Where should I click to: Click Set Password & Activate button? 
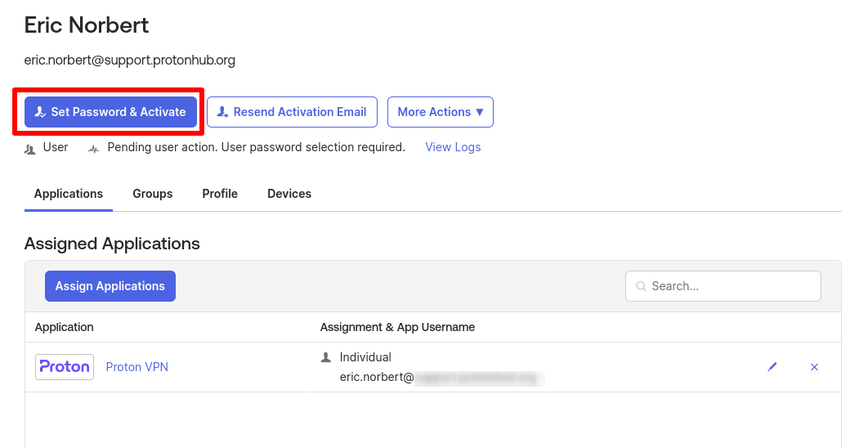110,112
